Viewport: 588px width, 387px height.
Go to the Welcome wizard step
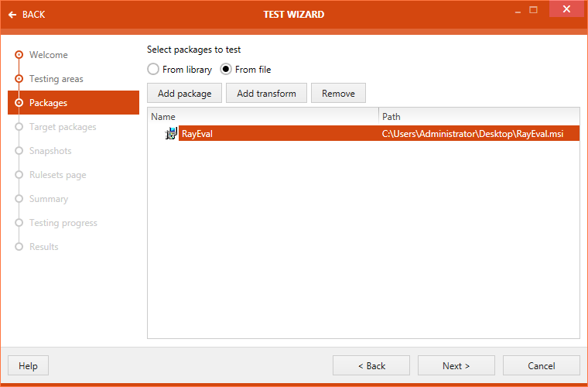point(49,55)
